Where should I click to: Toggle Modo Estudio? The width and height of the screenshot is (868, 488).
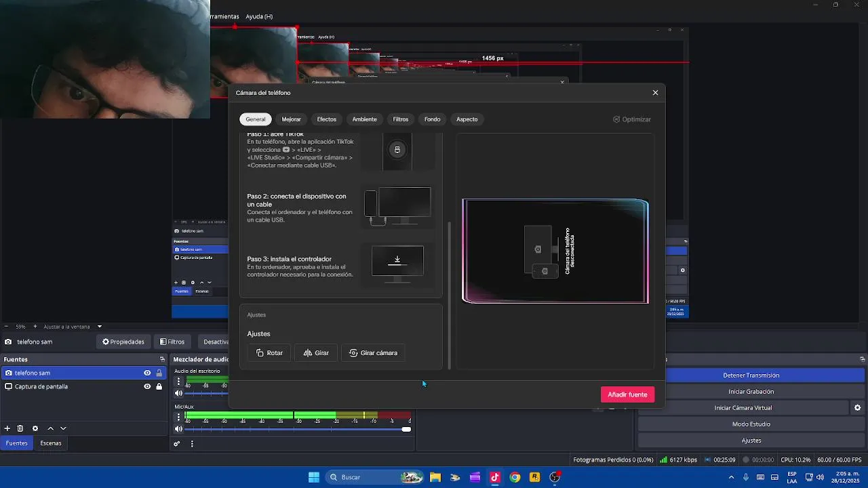(751, 424)
